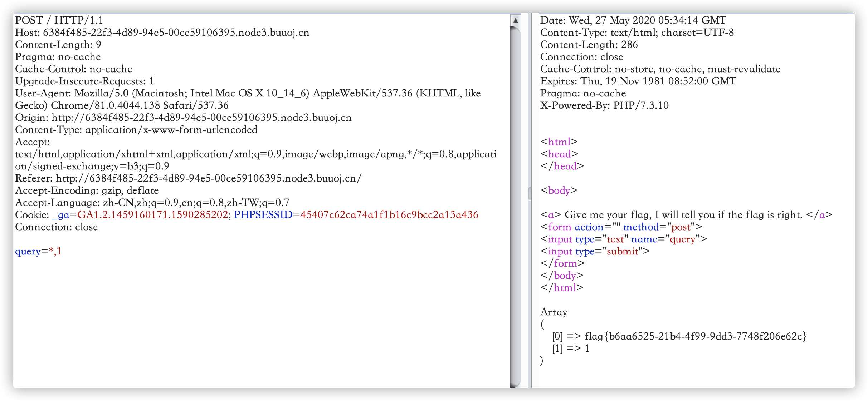Image resolution: width=868 pixels, height=401 pixels.
Task: Click 'Pragma: no-cache' in the response pane
Action: [x=583, y=93]
